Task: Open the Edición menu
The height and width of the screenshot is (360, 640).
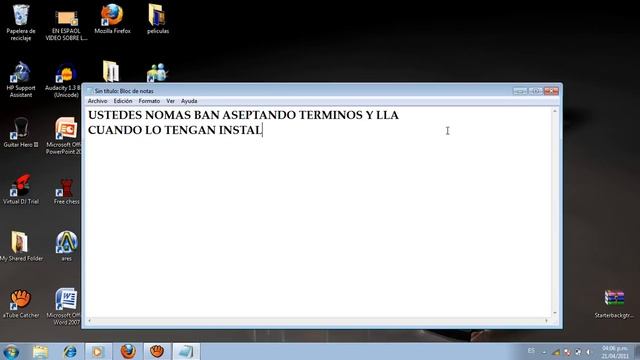Action: 123,101
